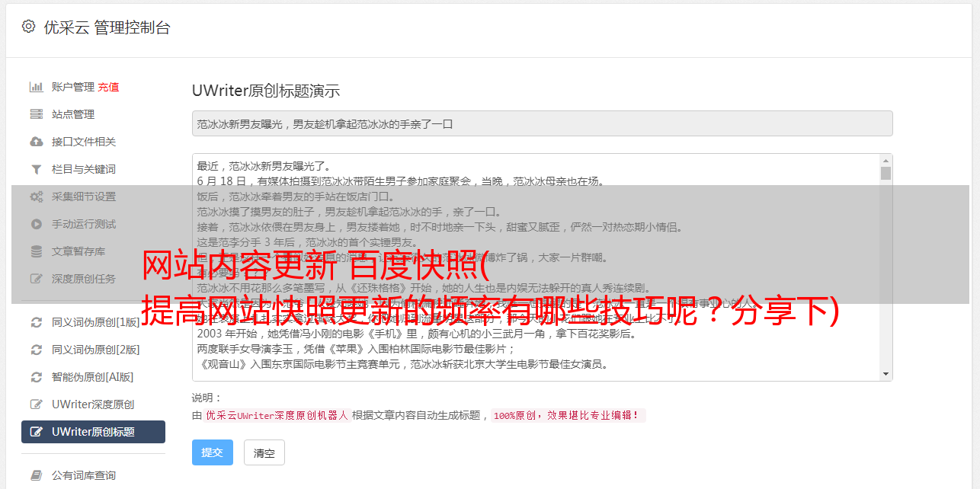Click the cloud upload icon for 接口文件相关
Screen dimensions: 980x489
pos(36,142)
